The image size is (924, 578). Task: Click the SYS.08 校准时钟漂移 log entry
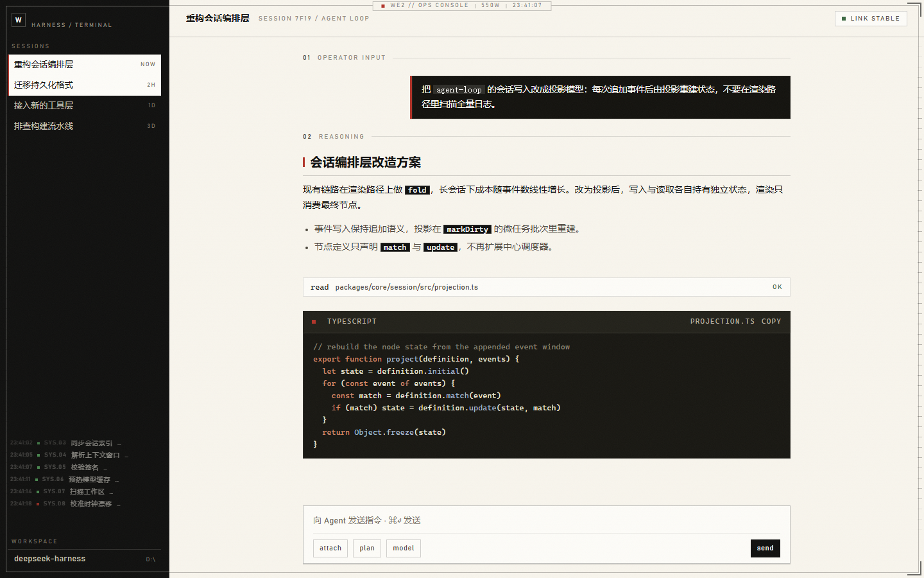click(x=65, y=504)
